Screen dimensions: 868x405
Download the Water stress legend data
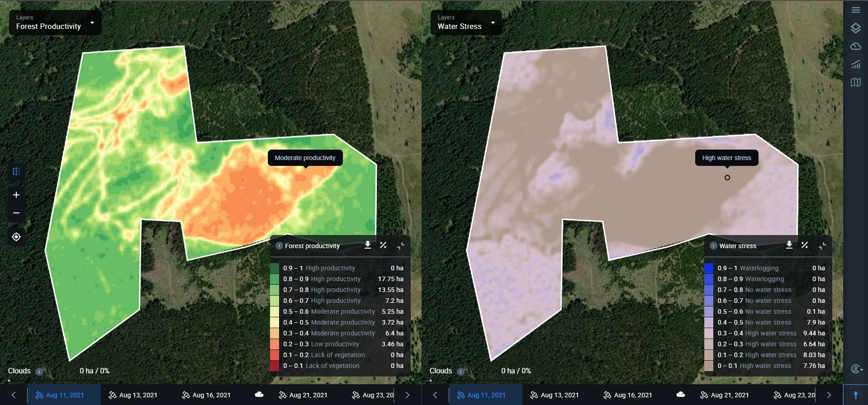pyautogui.click(x=789, y=245)
